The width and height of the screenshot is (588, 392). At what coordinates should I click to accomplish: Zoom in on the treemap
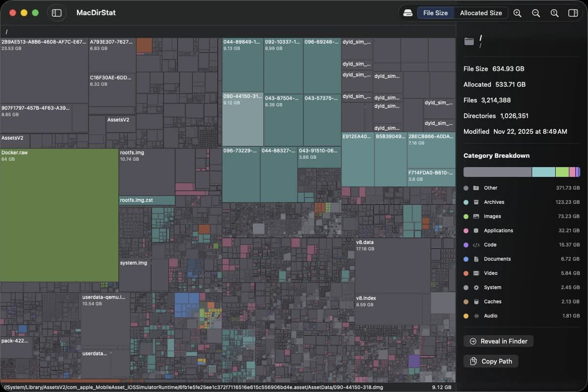tap(517, 13)
